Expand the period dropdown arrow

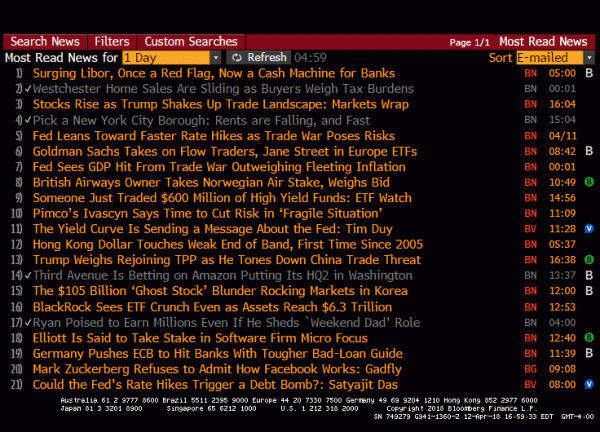[216, 58]
